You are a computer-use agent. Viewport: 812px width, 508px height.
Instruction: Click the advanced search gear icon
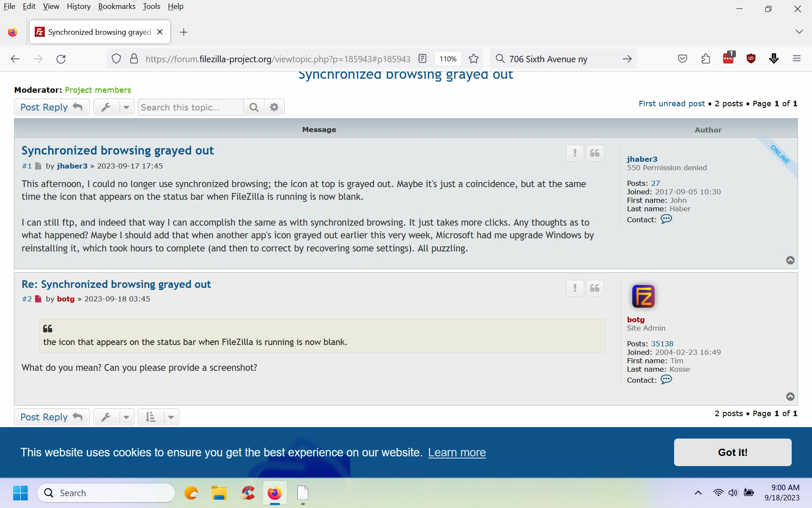[x=274, y=107]
